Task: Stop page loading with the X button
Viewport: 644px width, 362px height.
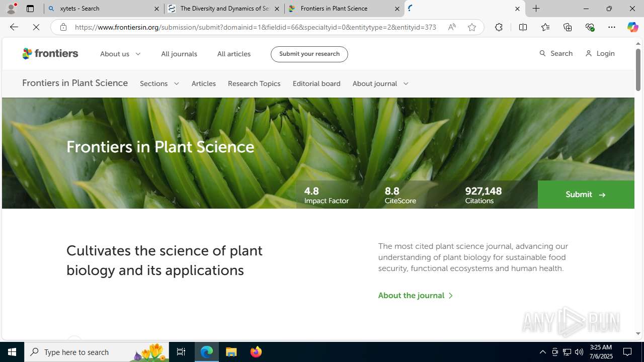Action: click(x=36, y=27)
